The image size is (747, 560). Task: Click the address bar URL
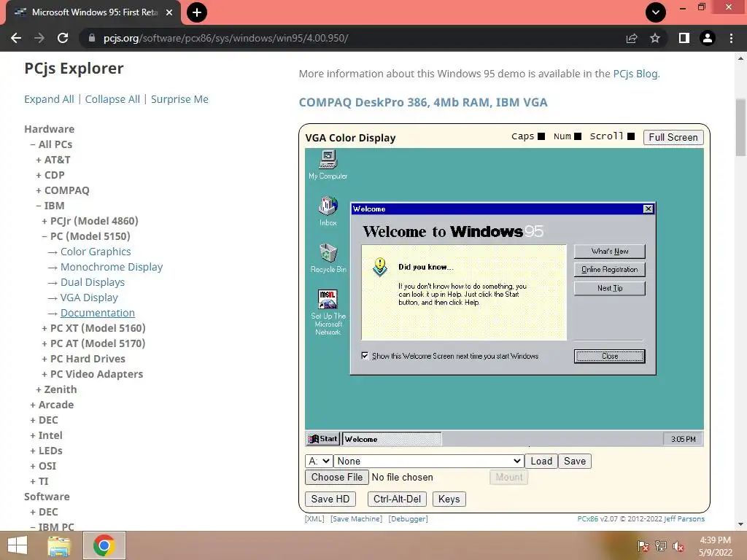coord(226,38)
